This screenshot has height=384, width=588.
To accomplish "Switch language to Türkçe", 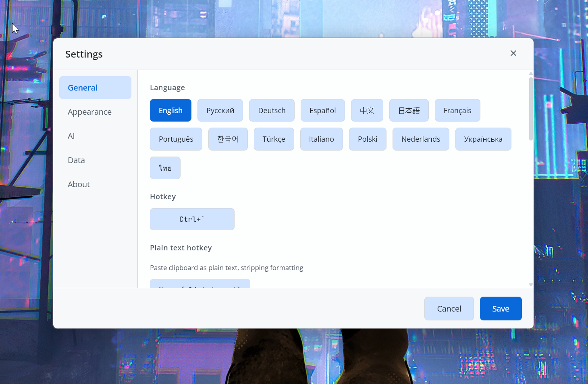I will click(274, 139).
